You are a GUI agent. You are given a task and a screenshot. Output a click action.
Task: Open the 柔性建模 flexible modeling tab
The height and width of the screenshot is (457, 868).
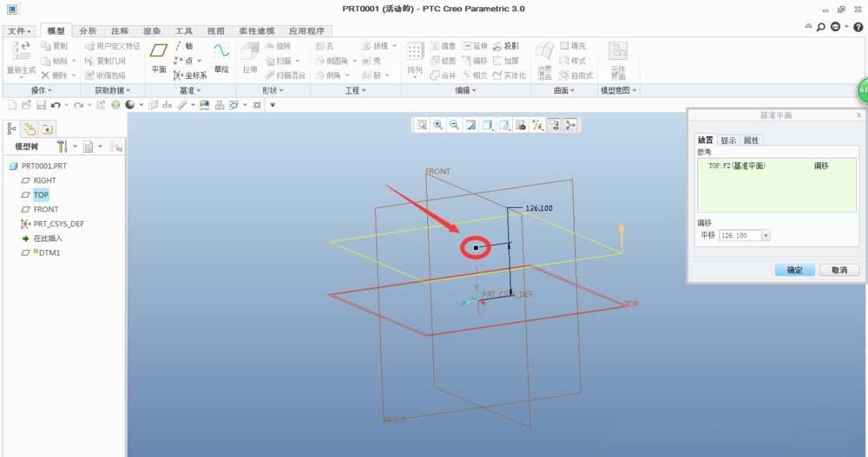coord(257,31)
